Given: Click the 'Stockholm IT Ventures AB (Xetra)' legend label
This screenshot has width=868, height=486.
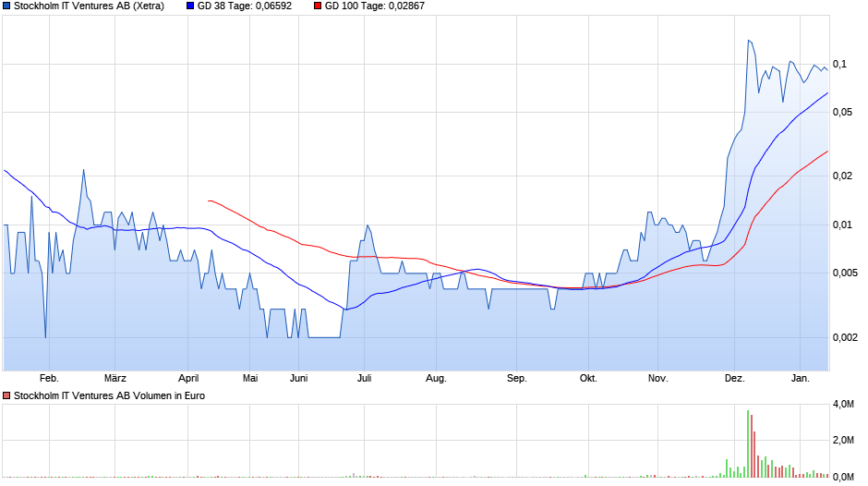Looking at the screenshot, I should (90, 6).
